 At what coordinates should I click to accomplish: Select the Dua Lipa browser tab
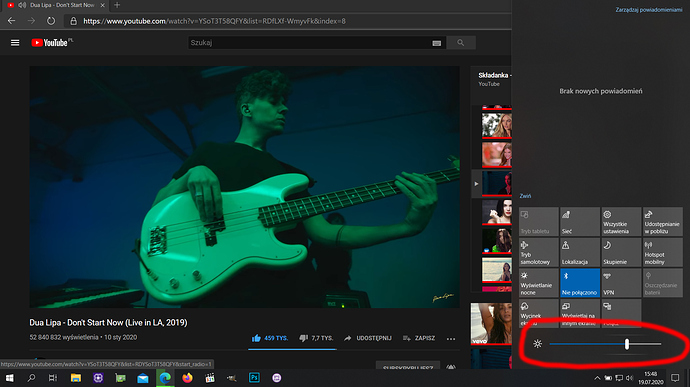tap(56, 5)
